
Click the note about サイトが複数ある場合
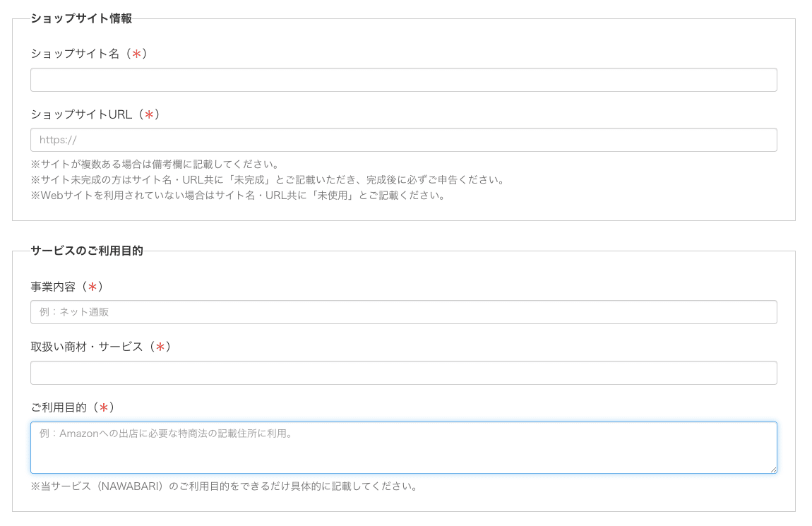(x=155, y=165)
